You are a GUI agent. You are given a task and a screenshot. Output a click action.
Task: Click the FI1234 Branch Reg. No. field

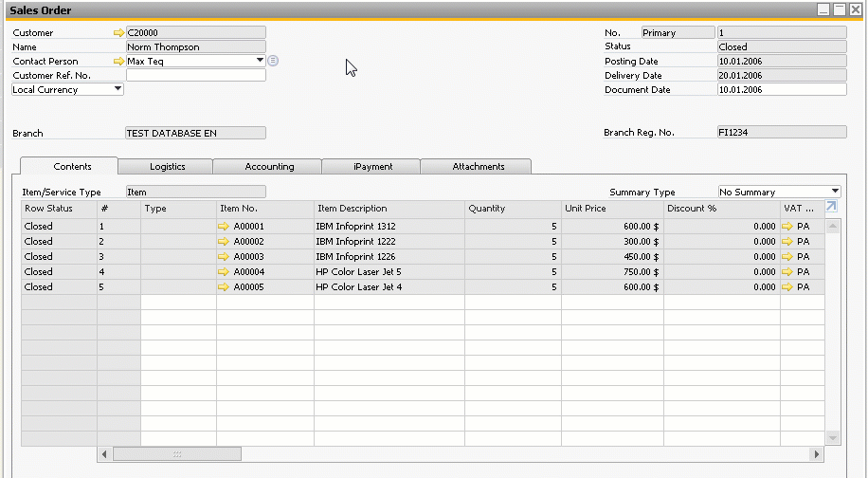click(782, 132)
